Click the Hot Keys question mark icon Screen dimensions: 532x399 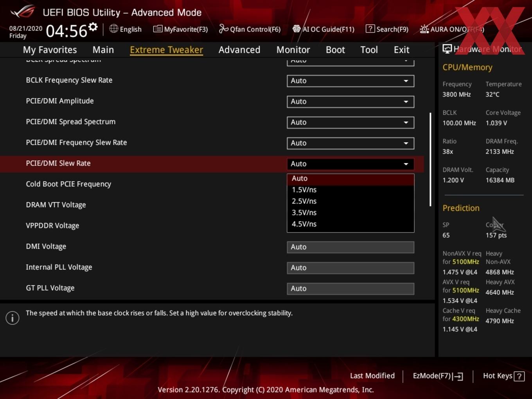519,376
